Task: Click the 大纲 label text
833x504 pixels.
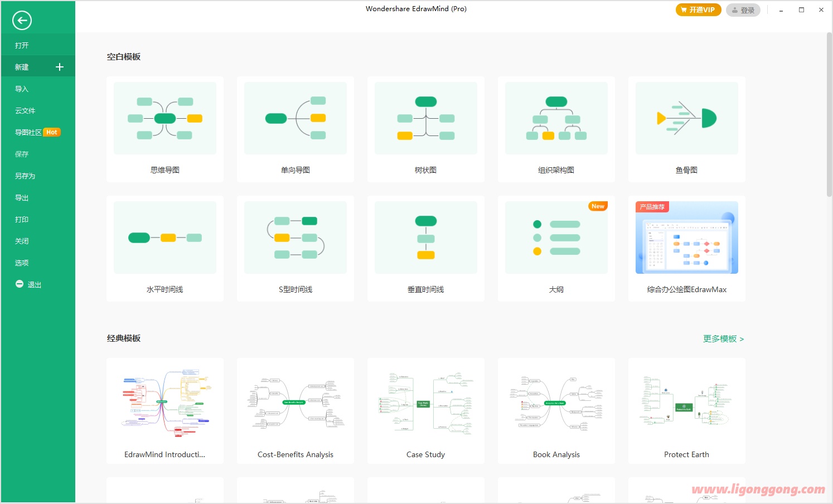Action: coord(556,289)
